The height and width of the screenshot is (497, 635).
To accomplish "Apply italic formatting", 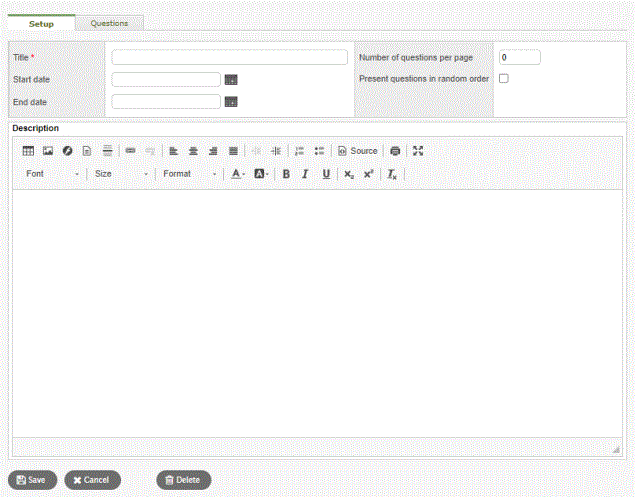I will coord(305,174).
